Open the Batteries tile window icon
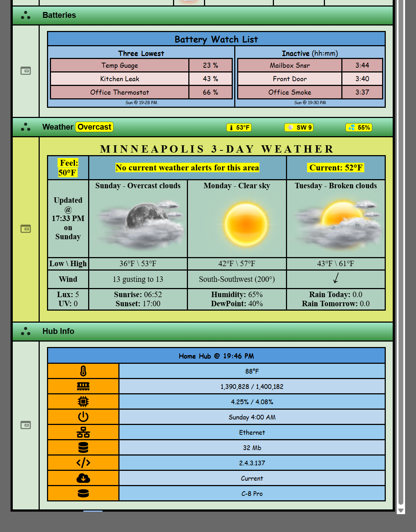This screenshot has width=416, height=532. pos(25,71)
